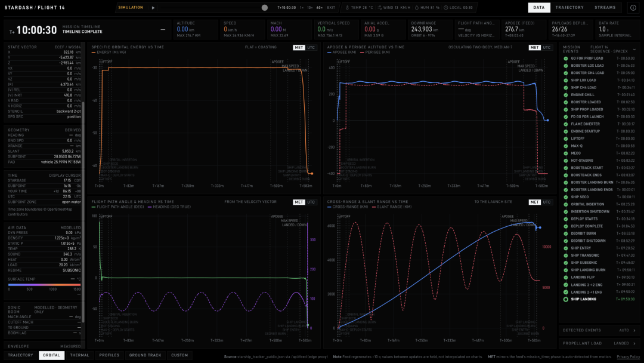The height and width of the screenshot is (363, 644).
Task: Expand the Detected Events section
Action: pos(599,330)
